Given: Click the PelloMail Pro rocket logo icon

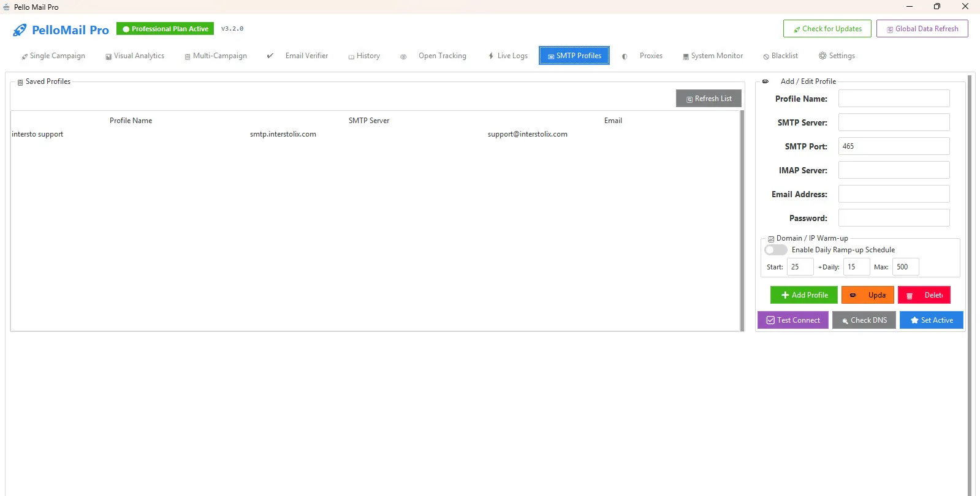Looking at the screenshot, I should (20, 30).
